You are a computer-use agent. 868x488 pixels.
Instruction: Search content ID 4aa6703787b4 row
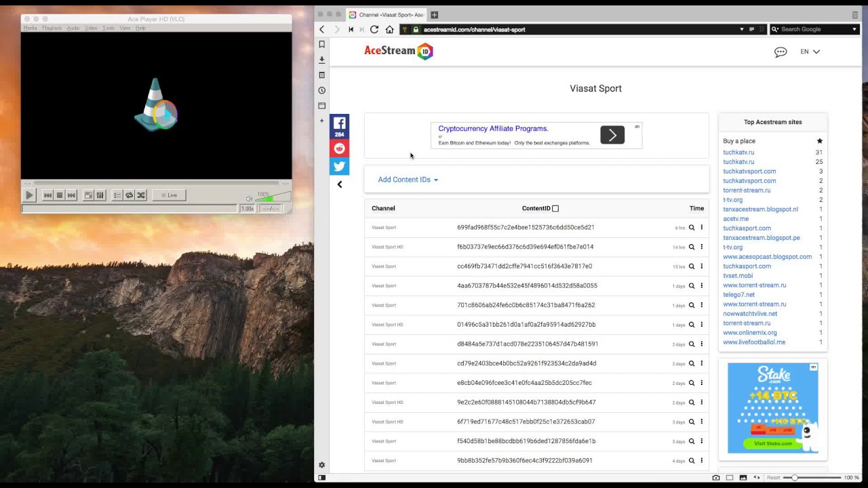[692, 286]
